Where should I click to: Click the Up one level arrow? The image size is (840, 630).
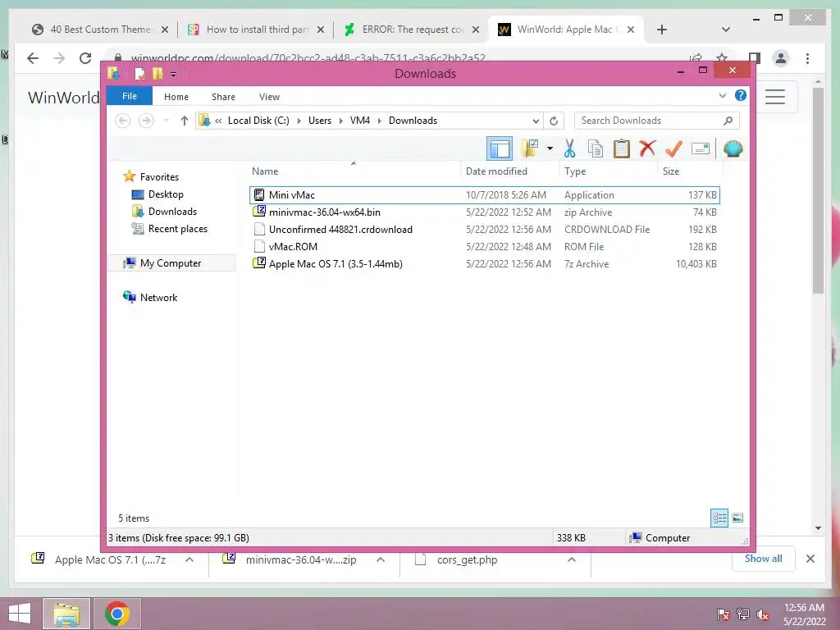[x=185, y=121]
